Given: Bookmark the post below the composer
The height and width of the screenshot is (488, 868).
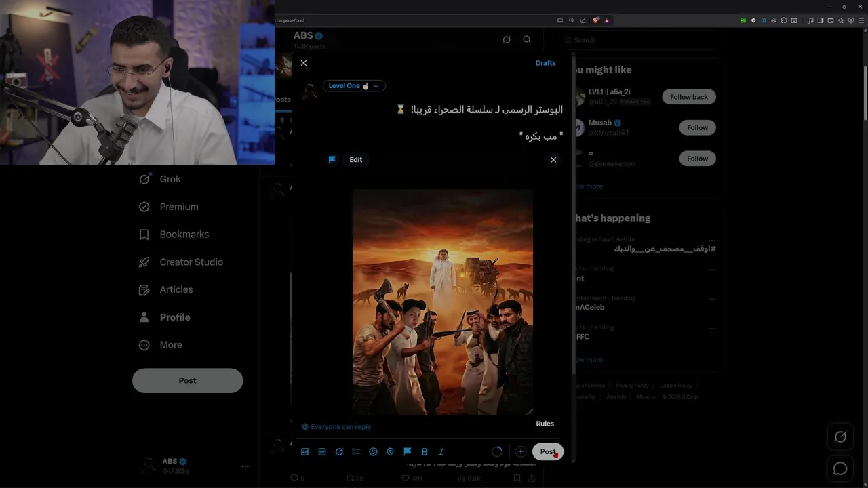Looking at the screenshot, I should (517, 479).
